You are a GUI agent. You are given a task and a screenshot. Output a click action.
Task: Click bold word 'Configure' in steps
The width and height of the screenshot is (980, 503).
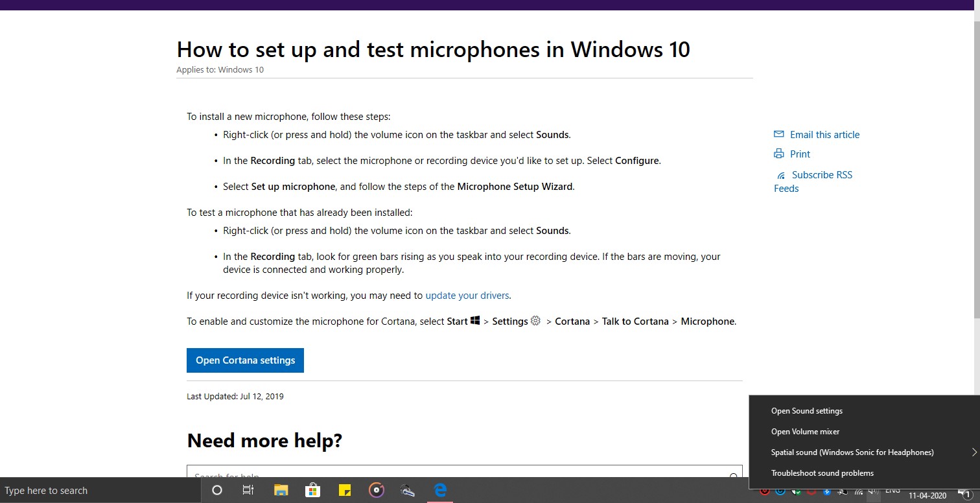point(636,161)
